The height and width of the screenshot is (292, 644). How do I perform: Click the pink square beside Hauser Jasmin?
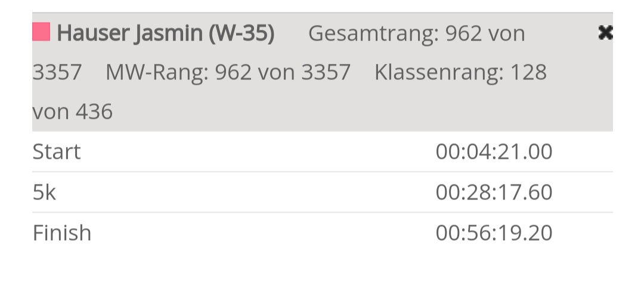(41, 32)
